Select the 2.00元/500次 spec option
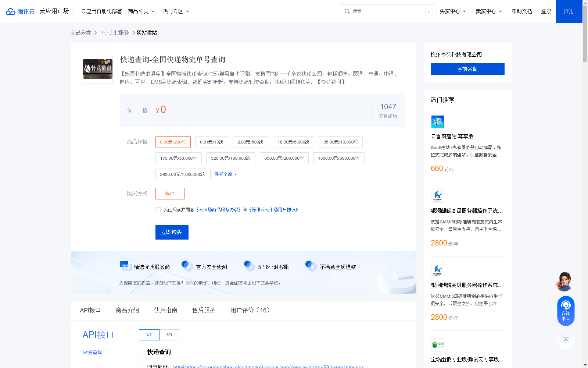The image size is (588, 368). coord(250,142)
